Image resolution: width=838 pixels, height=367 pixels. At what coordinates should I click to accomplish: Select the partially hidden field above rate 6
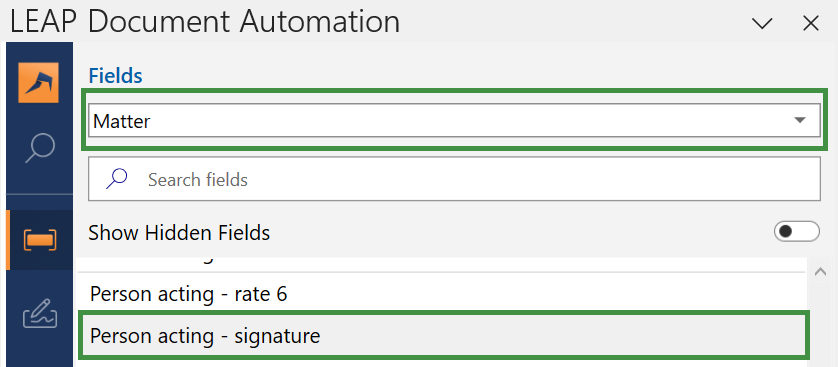click(441, 264)
